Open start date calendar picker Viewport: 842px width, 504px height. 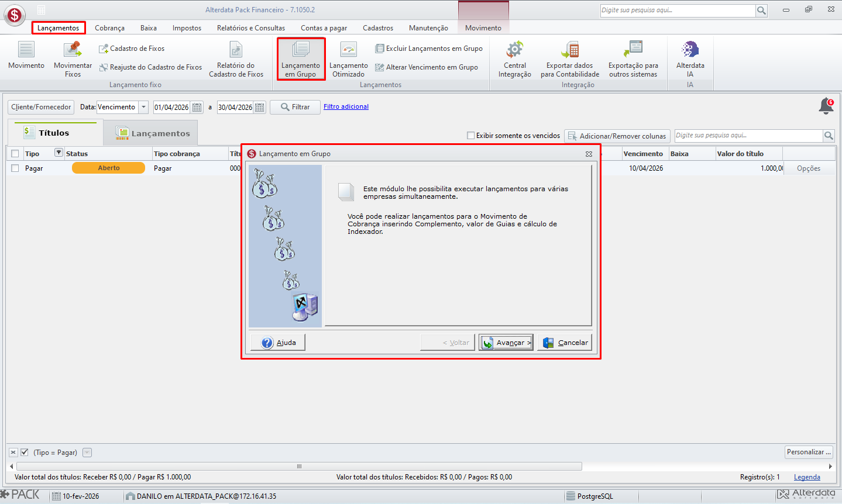point(197,107)
